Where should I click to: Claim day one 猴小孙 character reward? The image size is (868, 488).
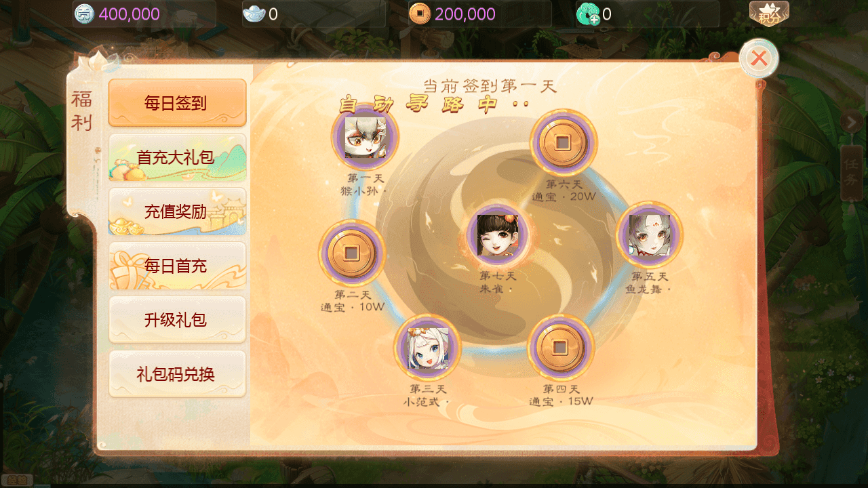tap(365, 138)
